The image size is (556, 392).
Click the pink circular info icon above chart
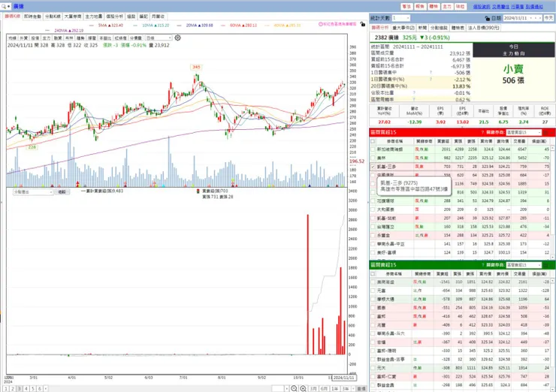[321, 24]
